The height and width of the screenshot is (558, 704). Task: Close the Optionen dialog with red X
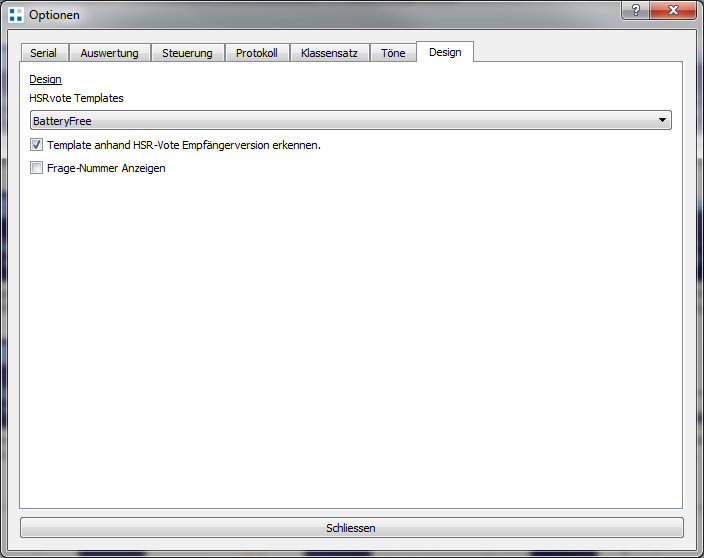coord(675,10)
